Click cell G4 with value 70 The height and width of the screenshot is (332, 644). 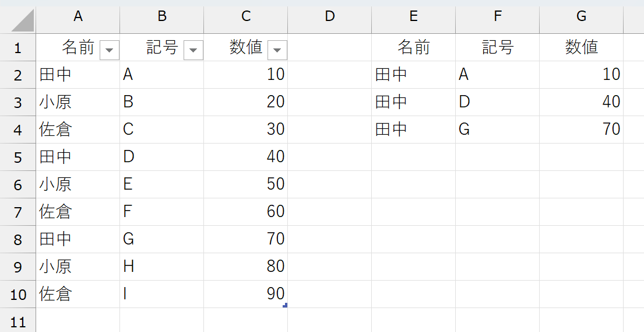tap(581, 130)
